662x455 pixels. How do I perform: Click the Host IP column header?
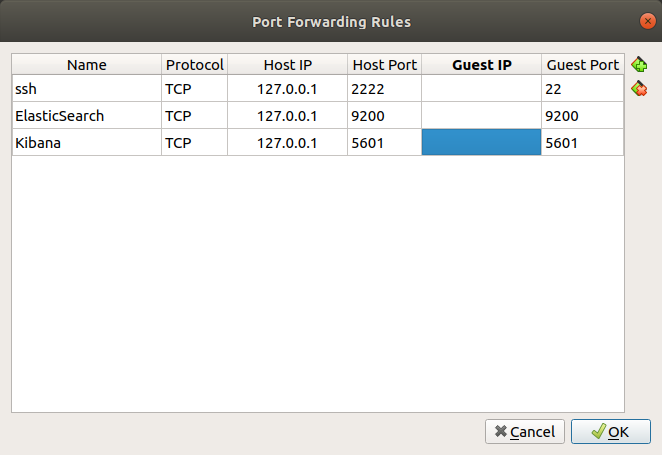pyautogui.click(x=287, y=65)
